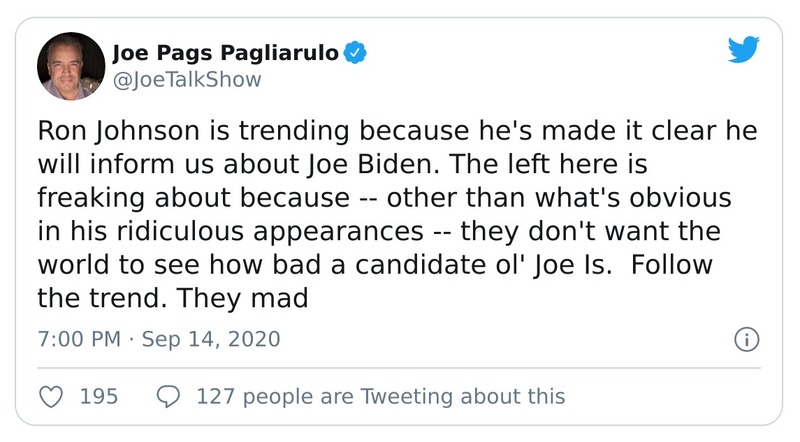Click the 7:00 PM timestamp
800x442 pixels.
coord(79,339)
